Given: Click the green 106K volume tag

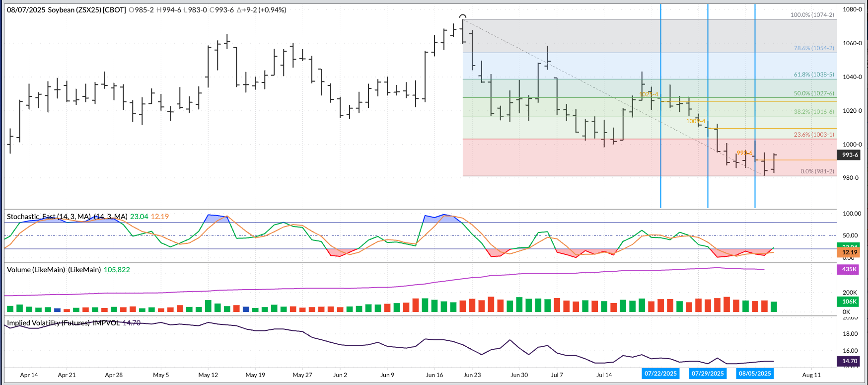Looking at the screenshot, I should point(849,302).
